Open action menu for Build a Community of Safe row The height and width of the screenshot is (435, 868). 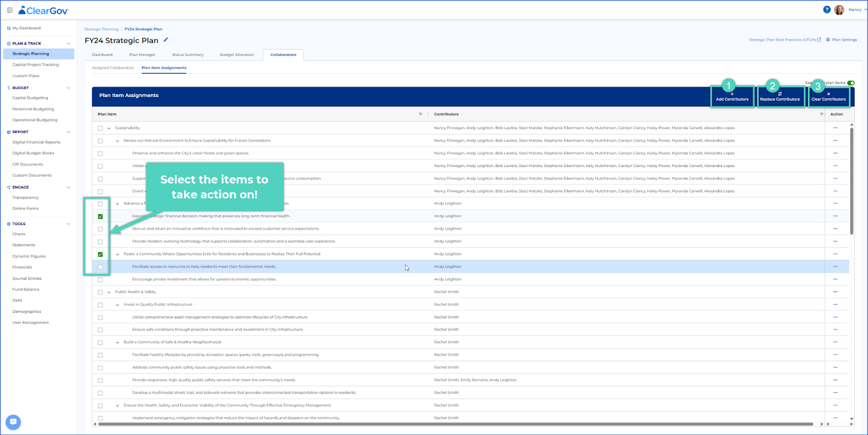pyautogui.click(x=835, y=342)
